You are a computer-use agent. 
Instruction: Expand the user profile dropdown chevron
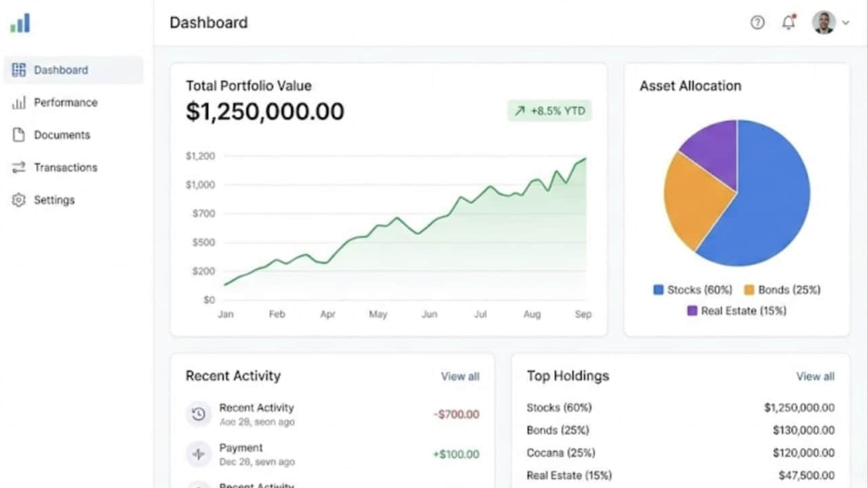[846, 23]
